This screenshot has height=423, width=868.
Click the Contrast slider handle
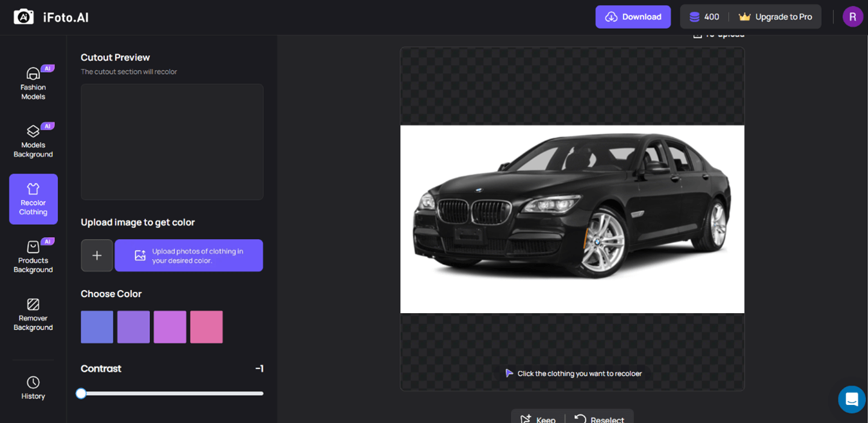coord(81,393)
